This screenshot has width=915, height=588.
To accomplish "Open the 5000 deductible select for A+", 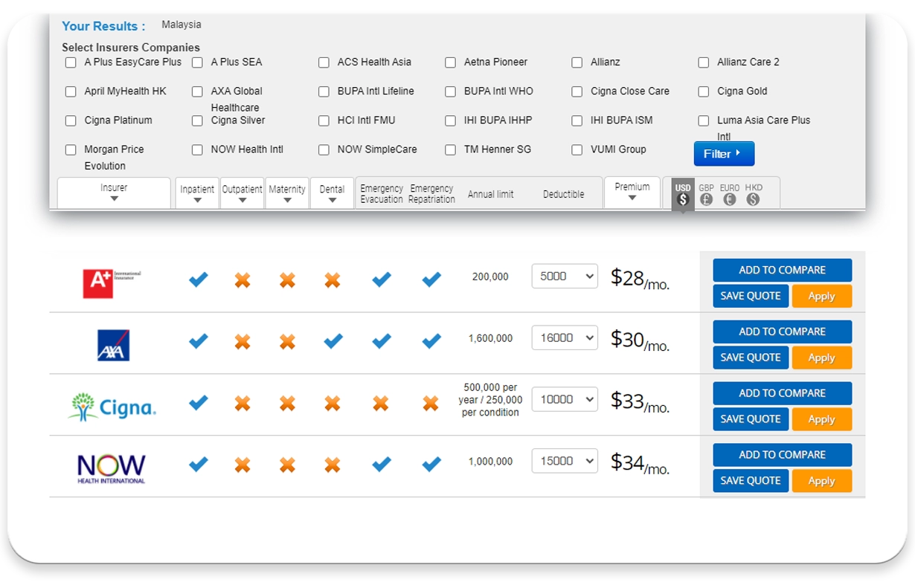I will 565,276.
